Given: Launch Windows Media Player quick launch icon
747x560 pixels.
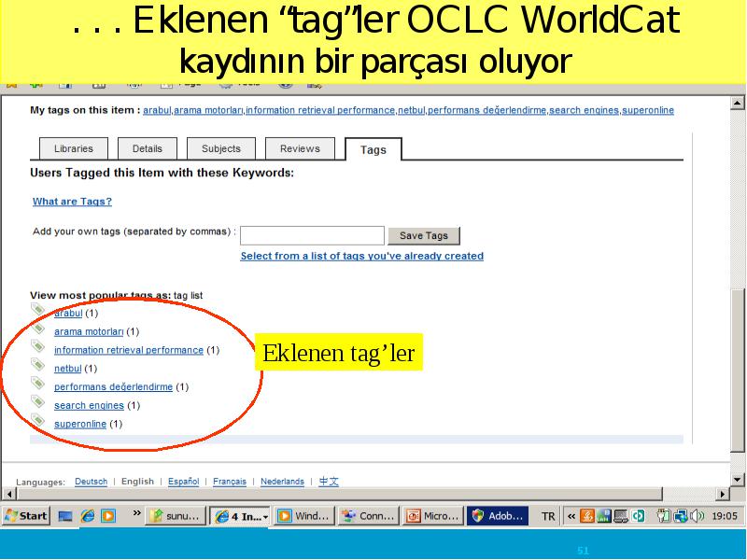Looking at the screenshot, I should click(x=108, y=516).
